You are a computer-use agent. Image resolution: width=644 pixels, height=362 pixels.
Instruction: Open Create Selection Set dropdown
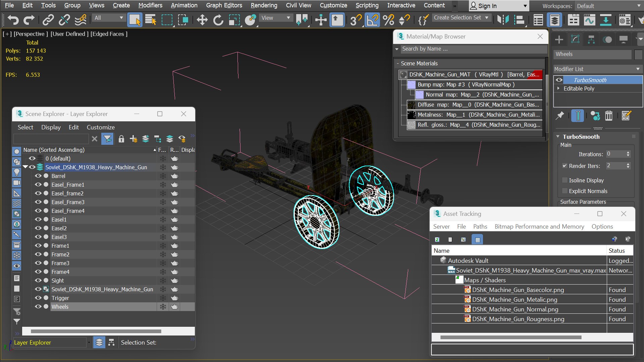(x=461, y=17)
